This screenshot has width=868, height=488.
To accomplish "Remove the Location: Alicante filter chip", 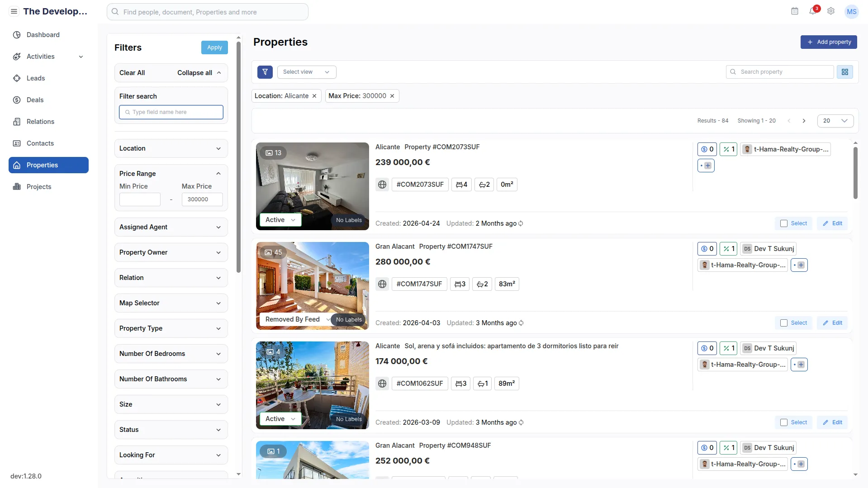I will click(314, 96).
